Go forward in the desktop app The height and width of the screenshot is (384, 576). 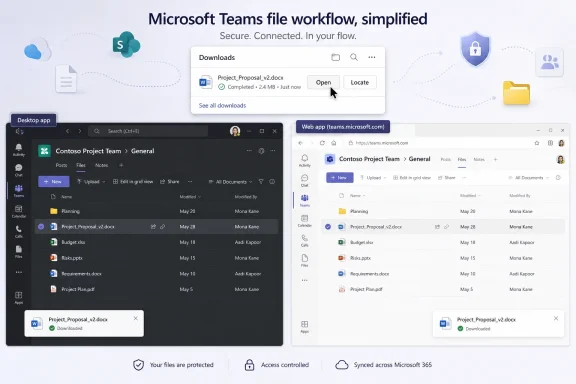click(x=80, y=131)
